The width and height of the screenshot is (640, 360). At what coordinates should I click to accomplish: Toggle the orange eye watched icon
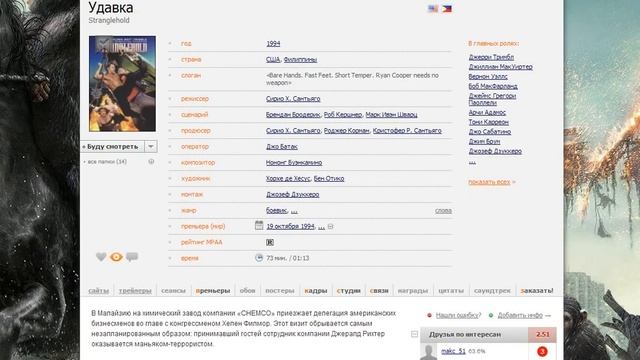click(x=116, y=257)
